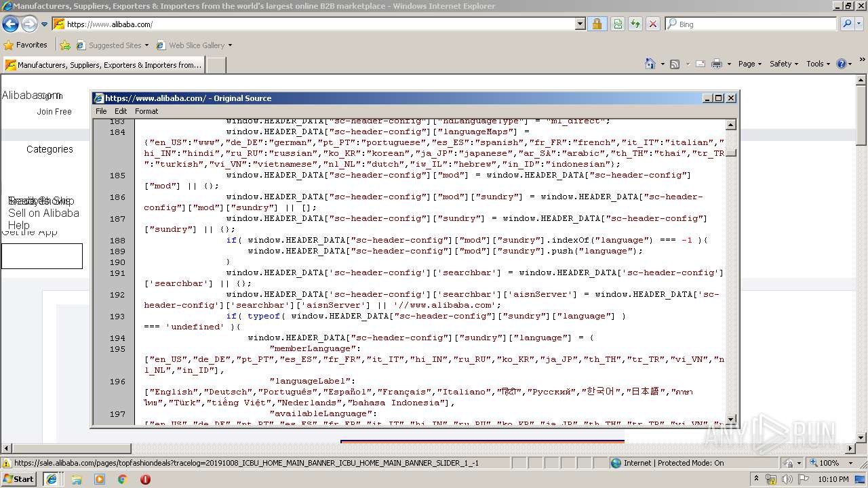Expand the address bar URL dropdown

coord(580,24)
